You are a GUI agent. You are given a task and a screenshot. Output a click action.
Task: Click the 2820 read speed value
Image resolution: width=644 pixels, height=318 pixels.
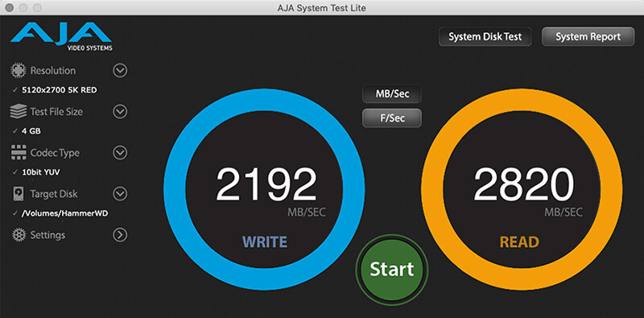click(523, 184)
